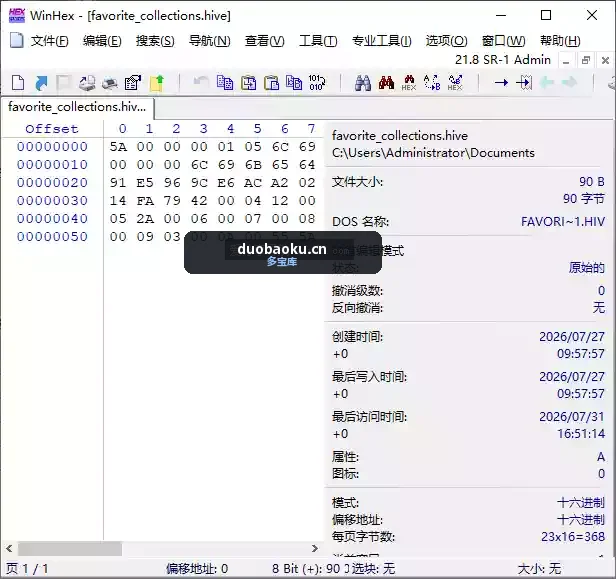616x579 pixels.
Task: Open the 专业工具(I) menu
Action: point(382,40)
